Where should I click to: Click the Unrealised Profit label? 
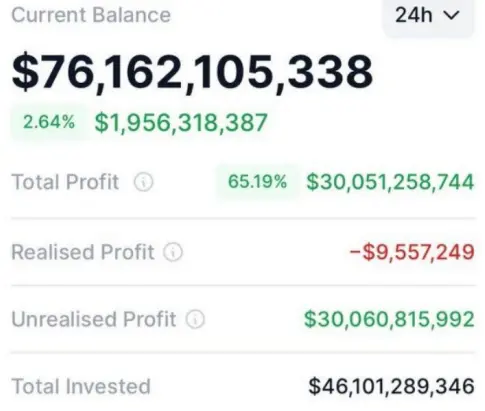click(x=94, y=319)
